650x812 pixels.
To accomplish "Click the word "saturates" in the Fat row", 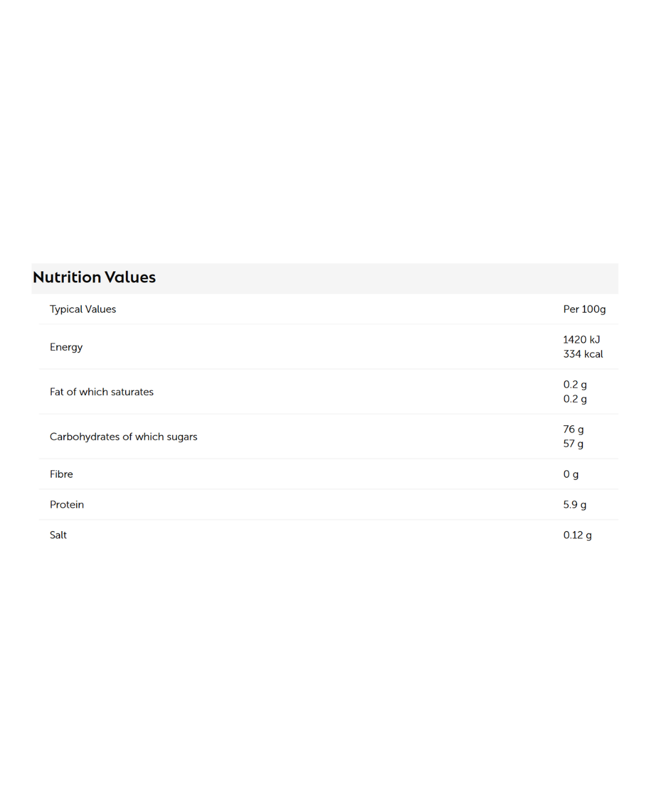I will [132, 392].
